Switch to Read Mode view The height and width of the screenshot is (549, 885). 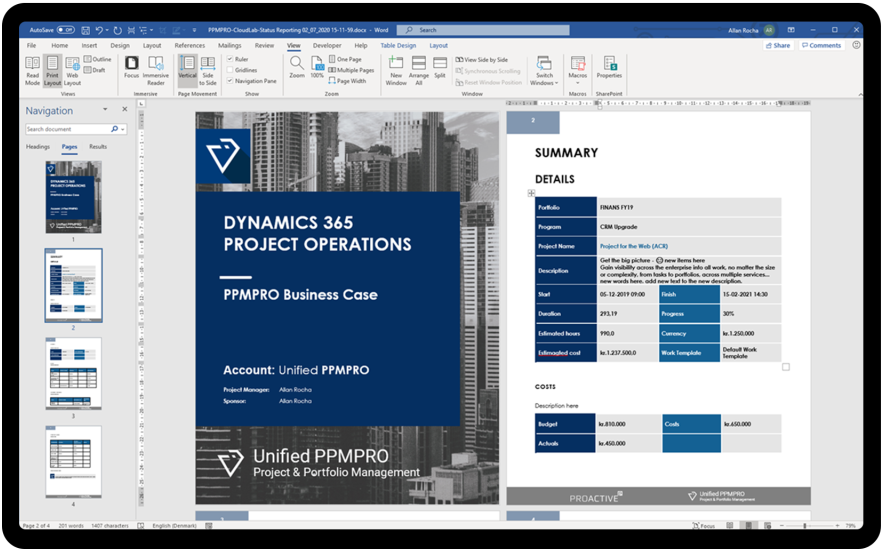tap(33, 68)
